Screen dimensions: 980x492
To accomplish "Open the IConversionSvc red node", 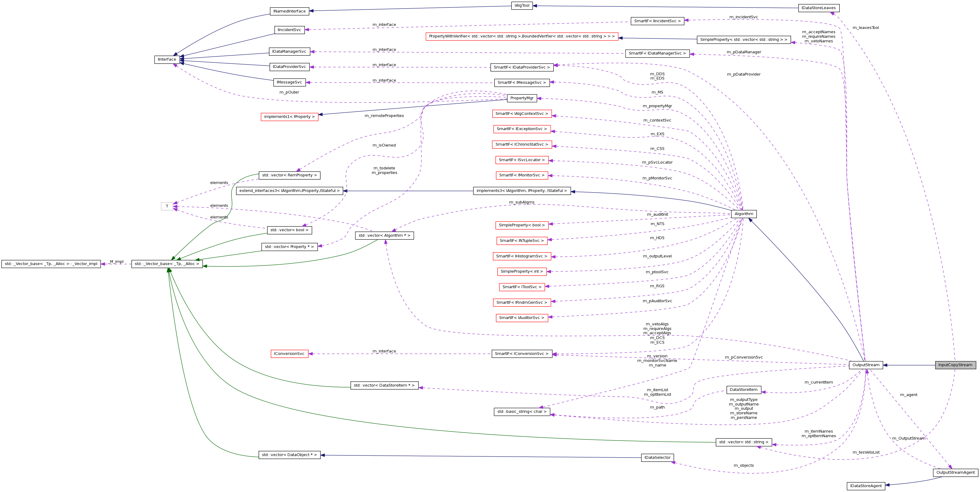I will tap(290, 353).
